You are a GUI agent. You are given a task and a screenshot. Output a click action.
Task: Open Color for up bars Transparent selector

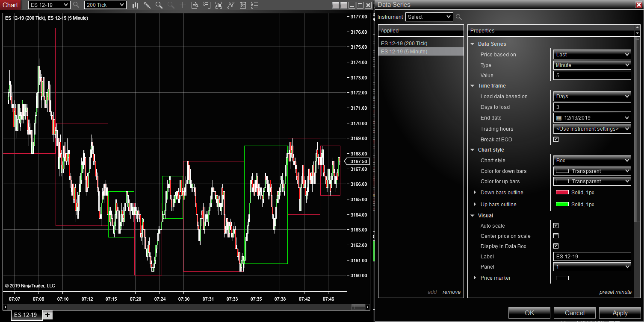[x=592, y=181]
